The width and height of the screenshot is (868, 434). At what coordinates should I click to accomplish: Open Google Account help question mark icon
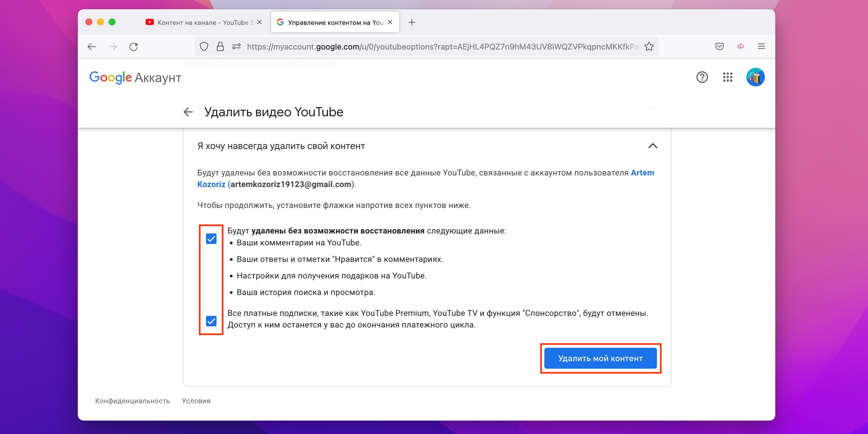tap(702, 77)
